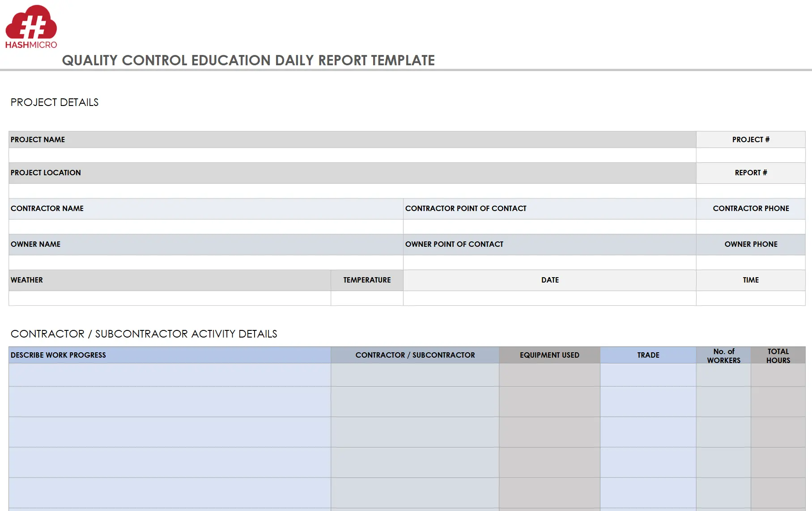The height and width of the screenshot is (511, 812).
Task: Click the HashMicro logo
Action: (31, 27)
